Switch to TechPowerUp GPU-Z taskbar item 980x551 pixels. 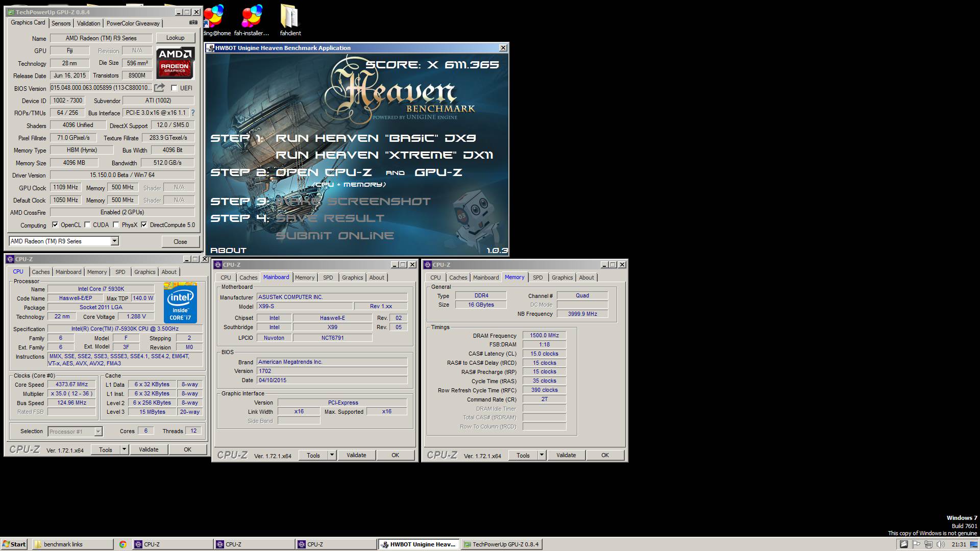coord(501,544)
